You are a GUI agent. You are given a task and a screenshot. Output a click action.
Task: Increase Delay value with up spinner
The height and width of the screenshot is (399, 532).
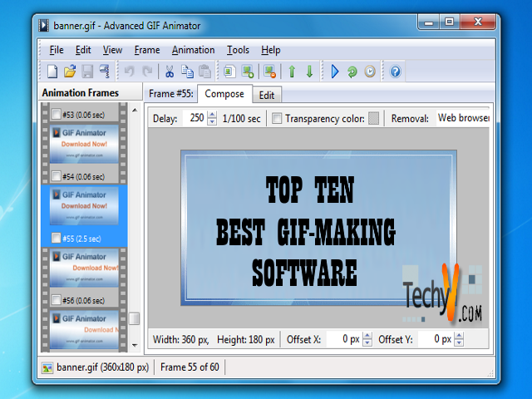[x=212, y=116]
